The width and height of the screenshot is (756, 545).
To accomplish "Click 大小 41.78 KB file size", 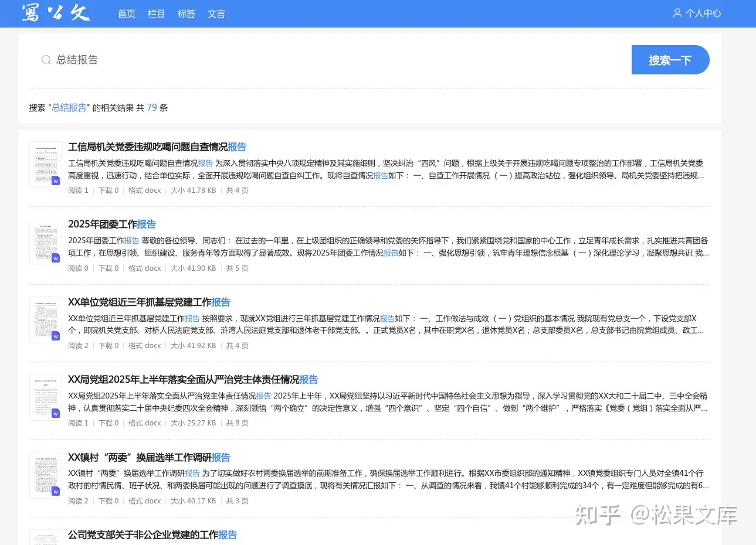I will tap(194, 190).
